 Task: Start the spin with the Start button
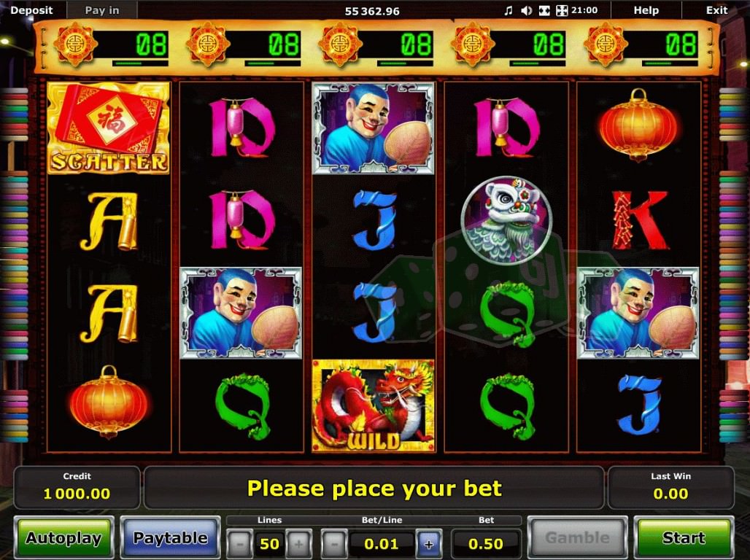684,537
